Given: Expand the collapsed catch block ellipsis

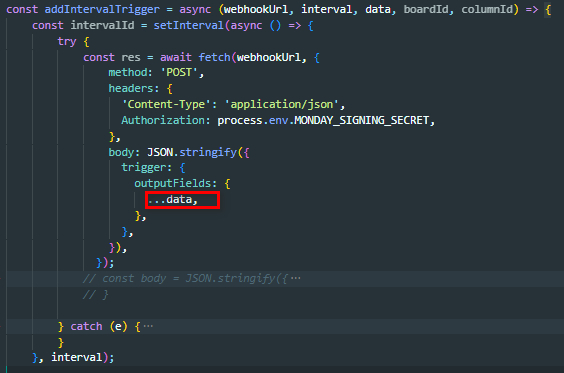Looking at the screenshot, I should click(148, 326).
